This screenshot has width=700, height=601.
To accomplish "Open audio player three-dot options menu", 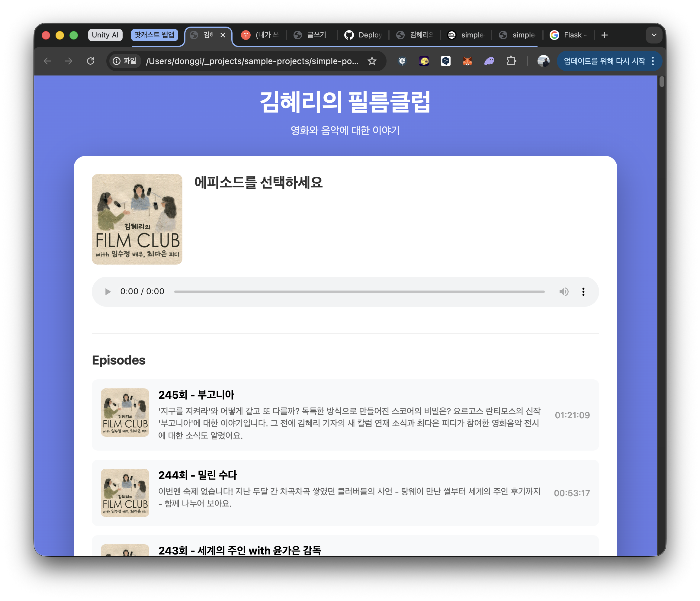I will pos(583,291).
